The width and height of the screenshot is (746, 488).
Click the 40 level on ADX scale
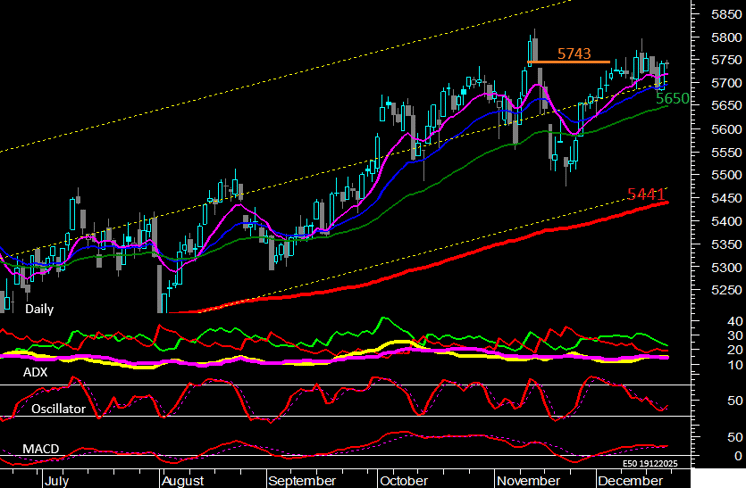733,321
